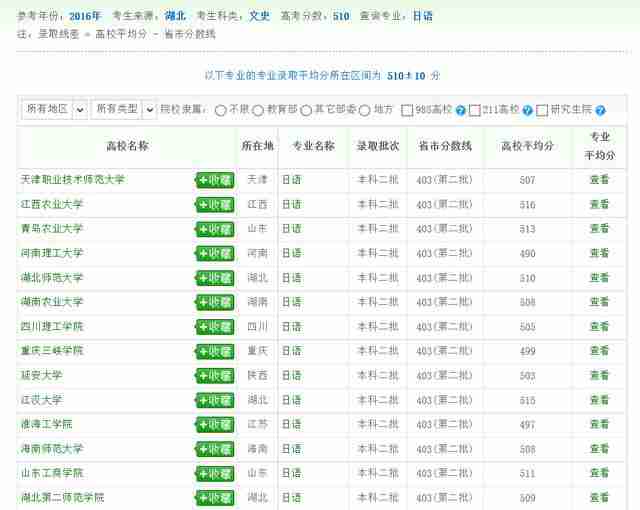The height and width of the screenshot is (510, 640).
Task: View 专业平均分 查看 for 天津职业技术师范大学
Action: [x=599, y=180]
